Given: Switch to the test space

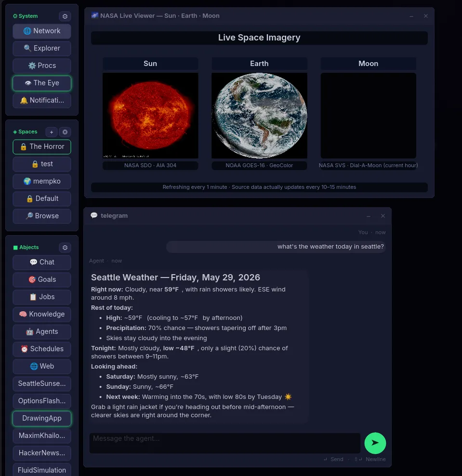Looking at the screenshot, I should (x=42, y=164).
